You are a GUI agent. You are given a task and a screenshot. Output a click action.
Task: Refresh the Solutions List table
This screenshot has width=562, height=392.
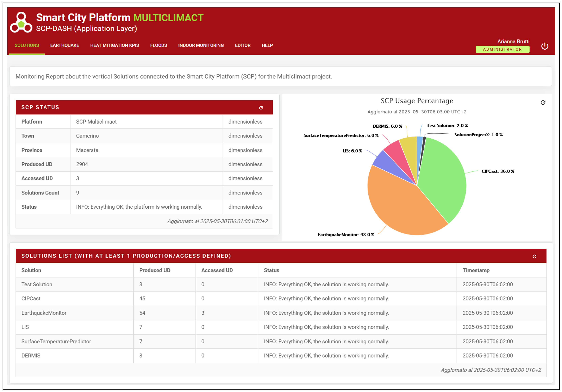coord(534,256)
